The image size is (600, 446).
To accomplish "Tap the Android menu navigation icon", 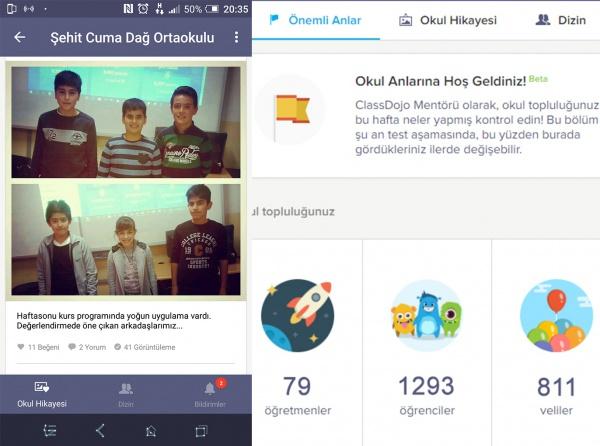I will [x=50, y=431].
